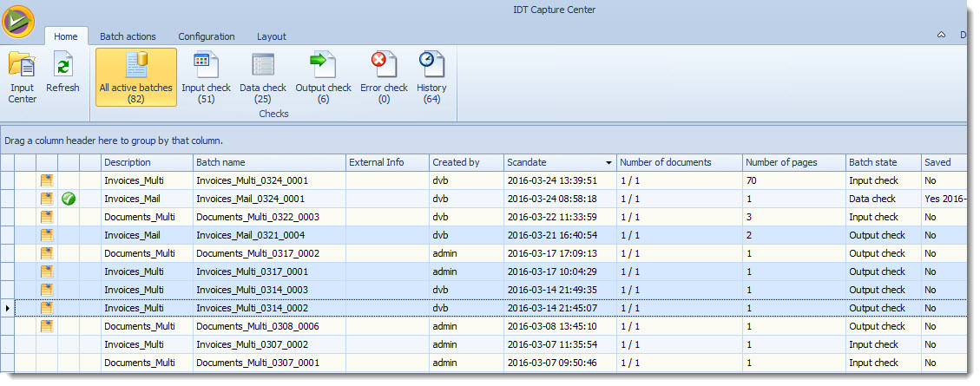980x386 pixels.
Task: Click batch icon for Documents_Multi_0322_0003
Action: coord(47,217)
